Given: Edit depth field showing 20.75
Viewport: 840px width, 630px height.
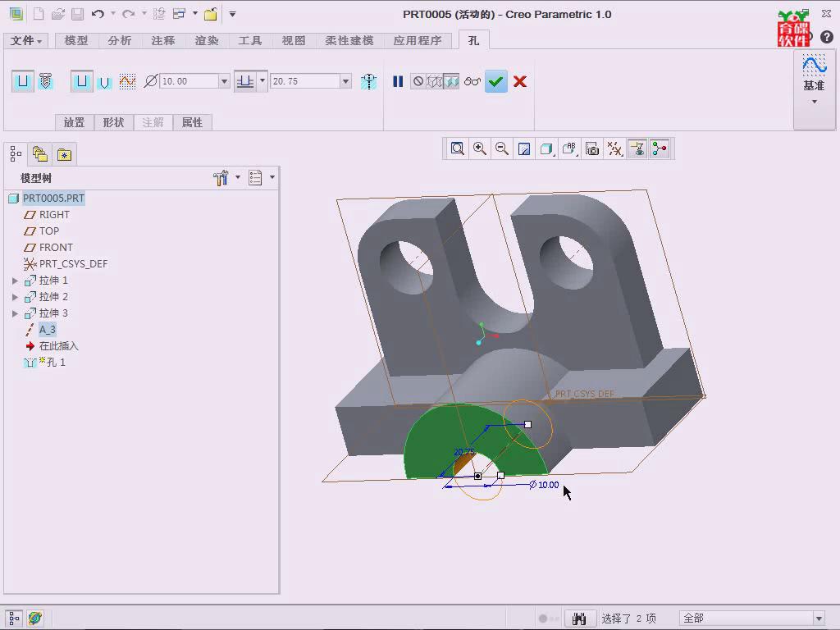Looking at the screenshot, I should pyautogui.click(x=305, y=81).
